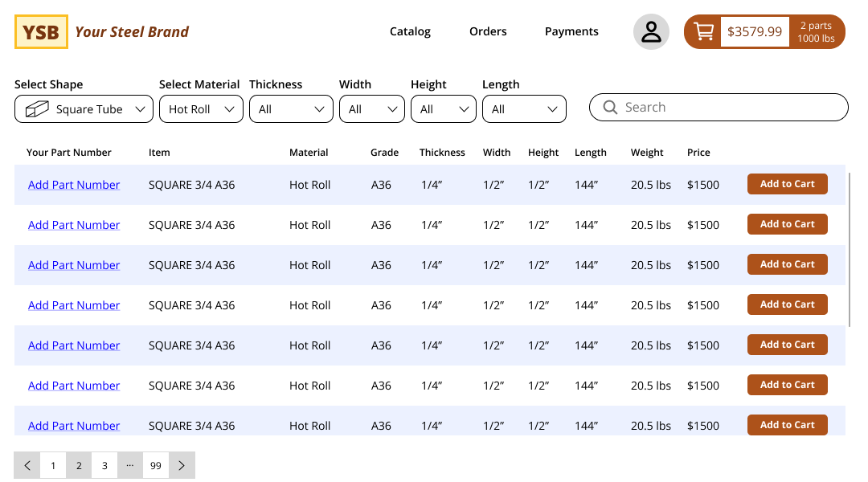The height and width of the screenshot is (482, 868).
Task: Go to the Payments section
Action: (x=571, y=32)
